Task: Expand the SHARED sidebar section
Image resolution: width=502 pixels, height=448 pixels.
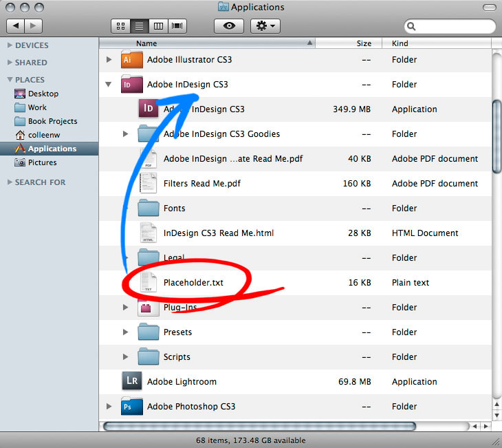Action: click(x=10, y=63)
